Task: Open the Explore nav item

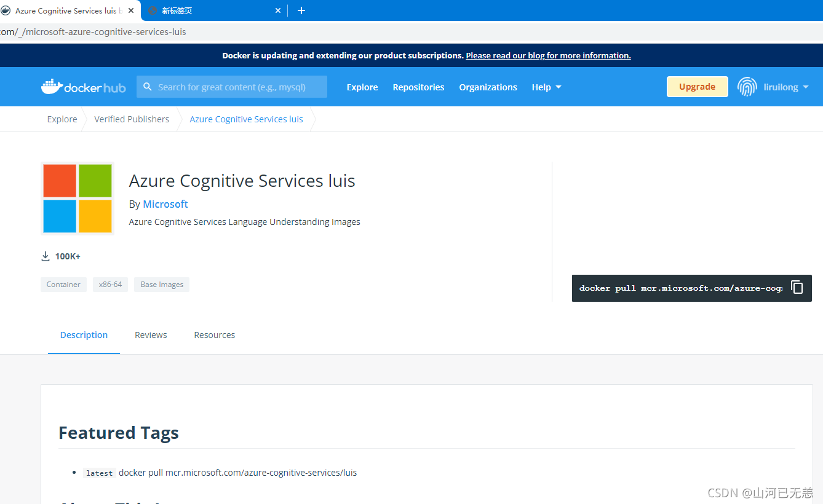Action: pos(362,87)
